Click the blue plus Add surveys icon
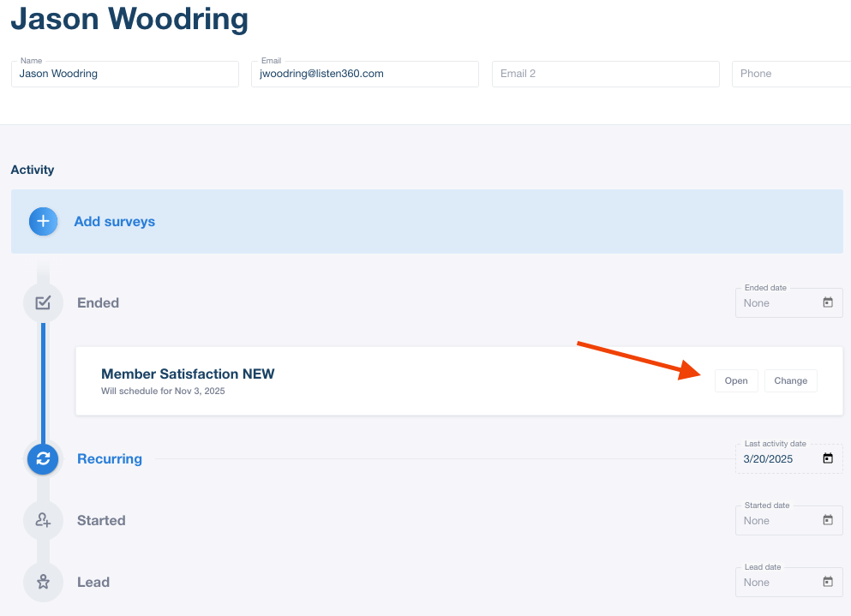 coord(43,222)
